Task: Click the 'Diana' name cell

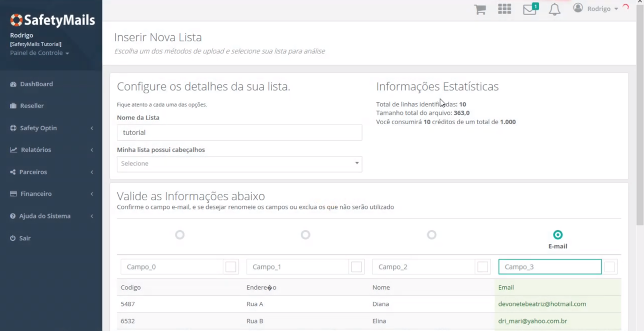Action: tap(381, 304)
